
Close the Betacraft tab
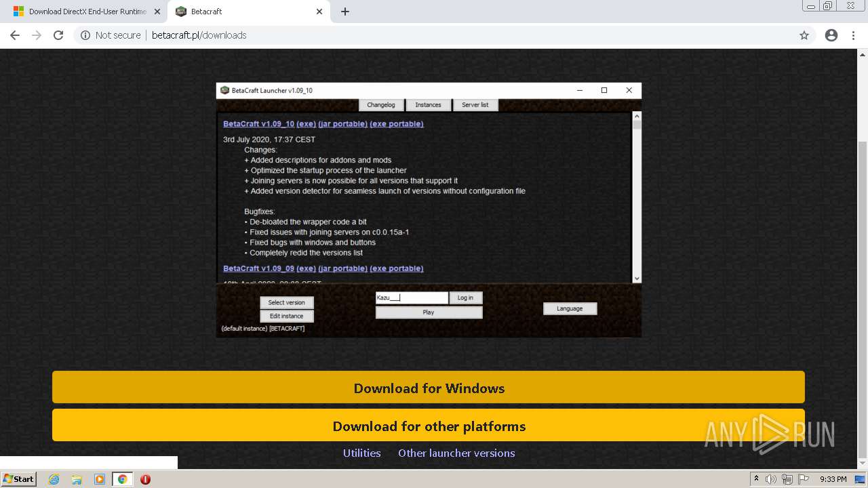point(319,12)
